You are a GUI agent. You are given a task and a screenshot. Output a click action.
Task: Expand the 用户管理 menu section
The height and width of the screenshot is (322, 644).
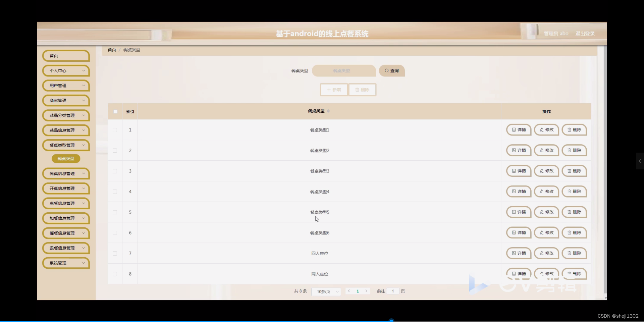click(x=66, y=86)
